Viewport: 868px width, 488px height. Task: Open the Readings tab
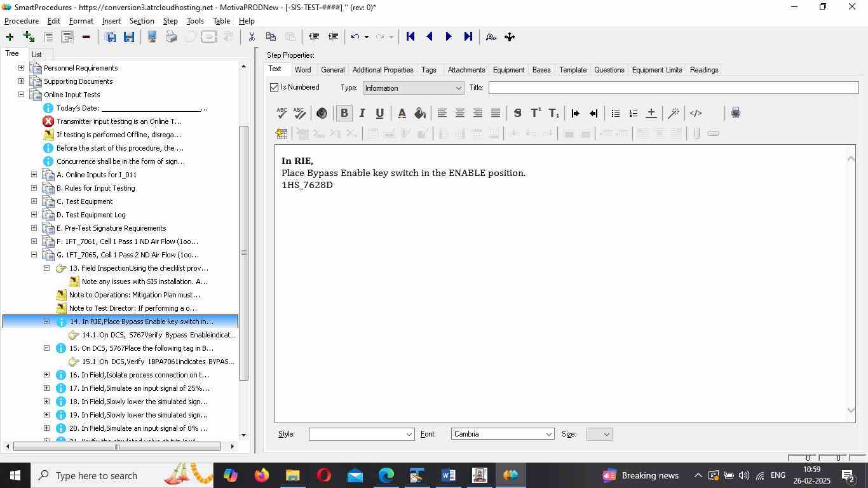(x=704, y=70)
